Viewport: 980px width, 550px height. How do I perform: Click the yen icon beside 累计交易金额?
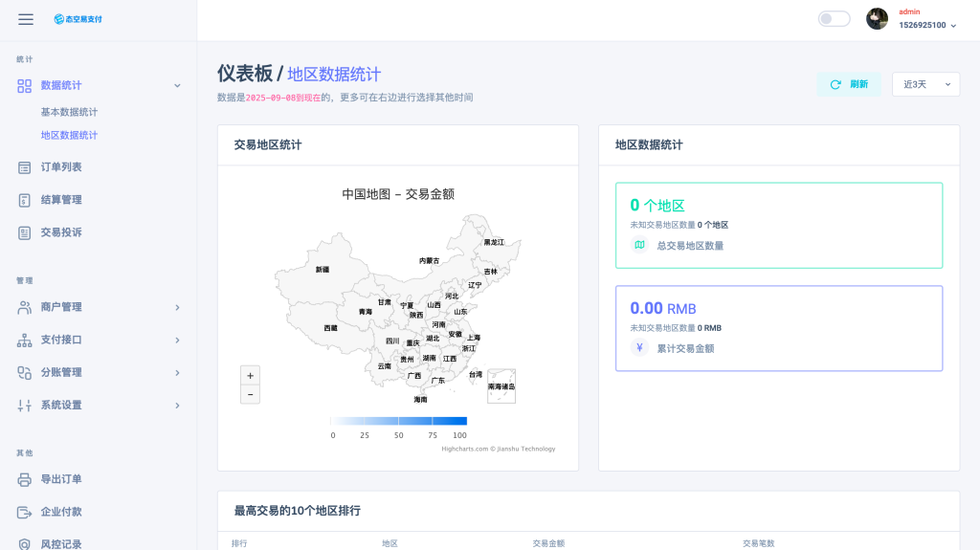point(639,347)
